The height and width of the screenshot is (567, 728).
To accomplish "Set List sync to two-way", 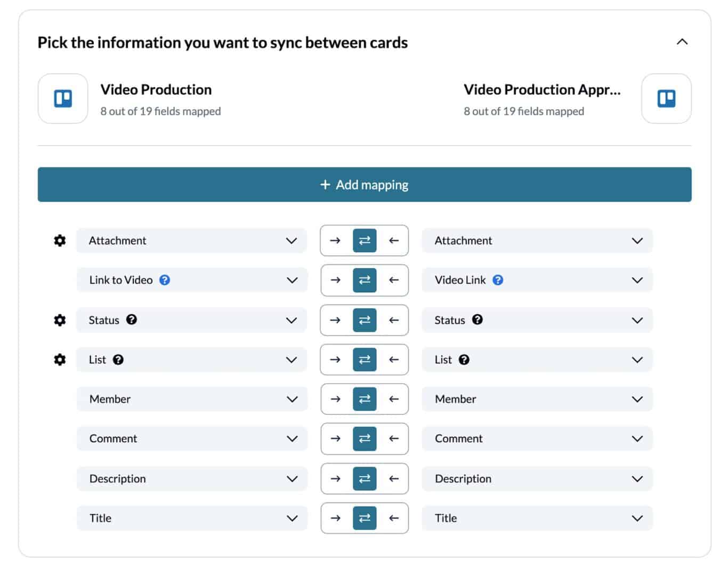I will point(365,360).
